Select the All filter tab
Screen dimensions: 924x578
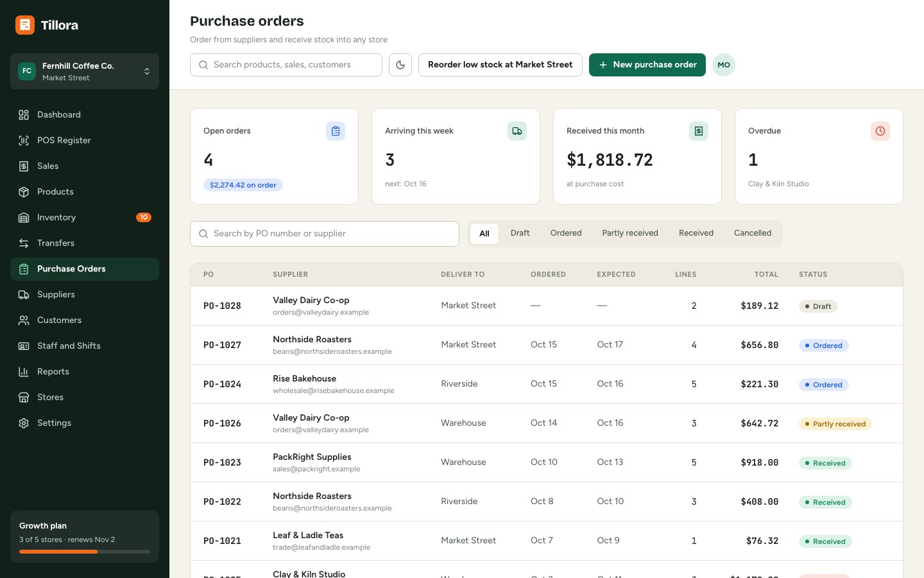[x=484, y=234]
